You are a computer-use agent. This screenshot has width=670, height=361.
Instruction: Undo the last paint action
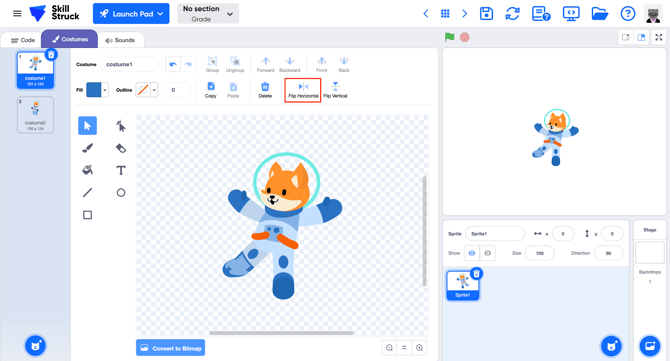[x=173, y=65]
